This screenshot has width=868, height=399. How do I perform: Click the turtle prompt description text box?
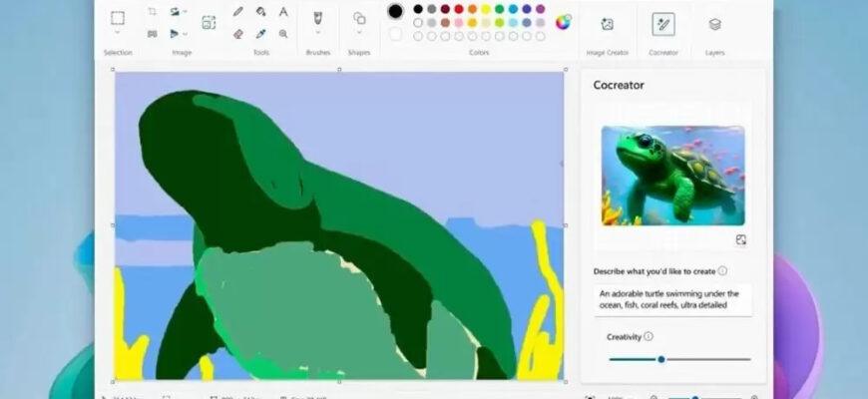tap(673, 299)
